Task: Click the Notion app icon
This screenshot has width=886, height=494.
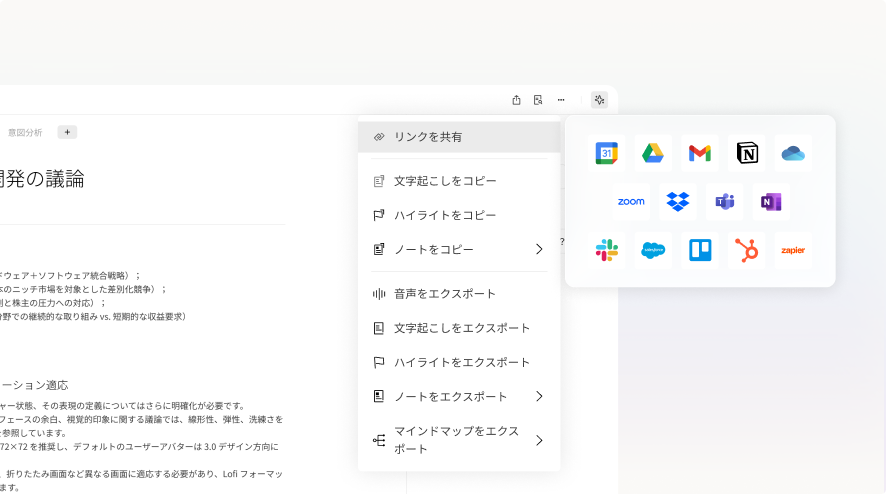Action: (747, 153)
